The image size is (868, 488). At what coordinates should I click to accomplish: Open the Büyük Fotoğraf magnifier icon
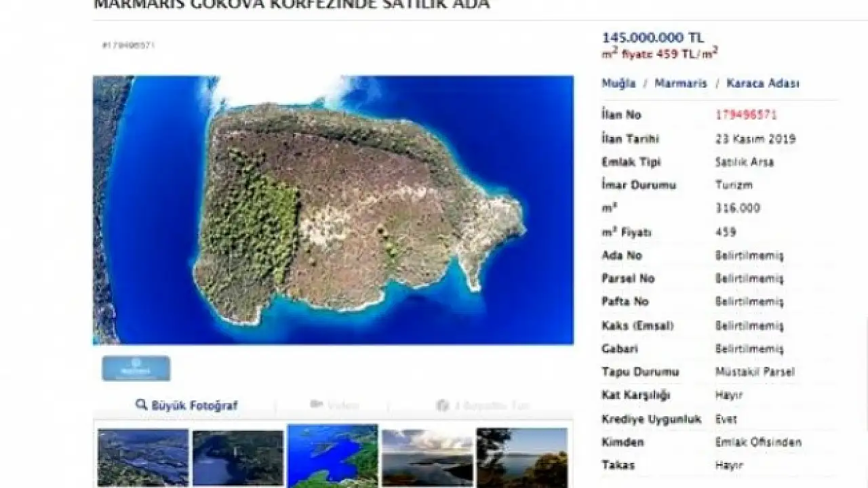[x=141, y=405]
